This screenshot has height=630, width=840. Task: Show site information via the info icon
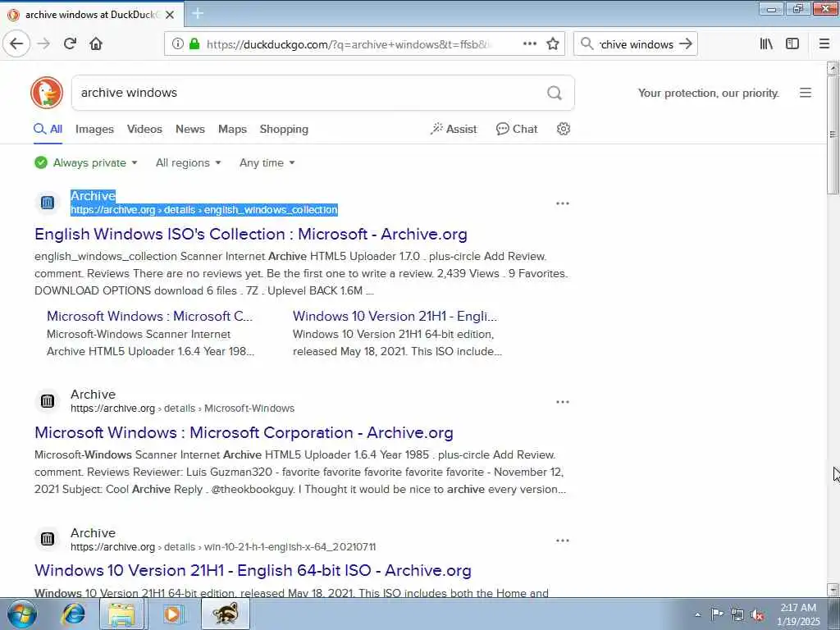pyautogui.click(x=177, y=43)
